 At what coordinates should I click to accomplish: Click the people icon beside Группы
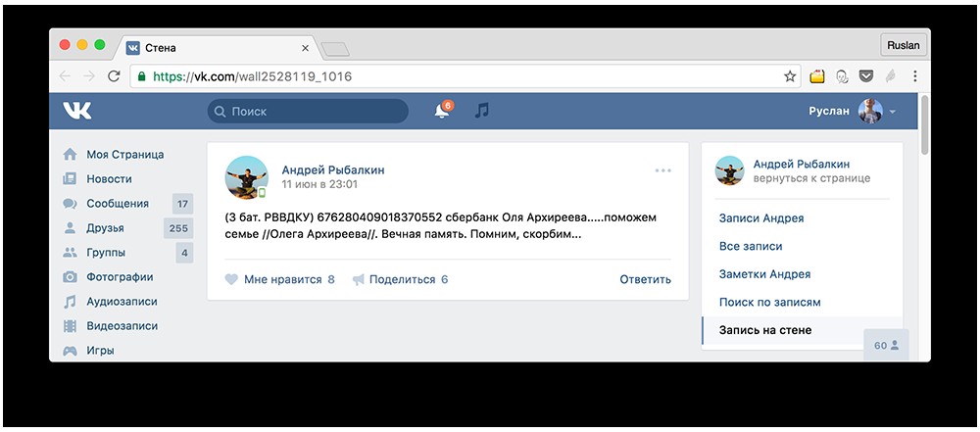[70, 253]
